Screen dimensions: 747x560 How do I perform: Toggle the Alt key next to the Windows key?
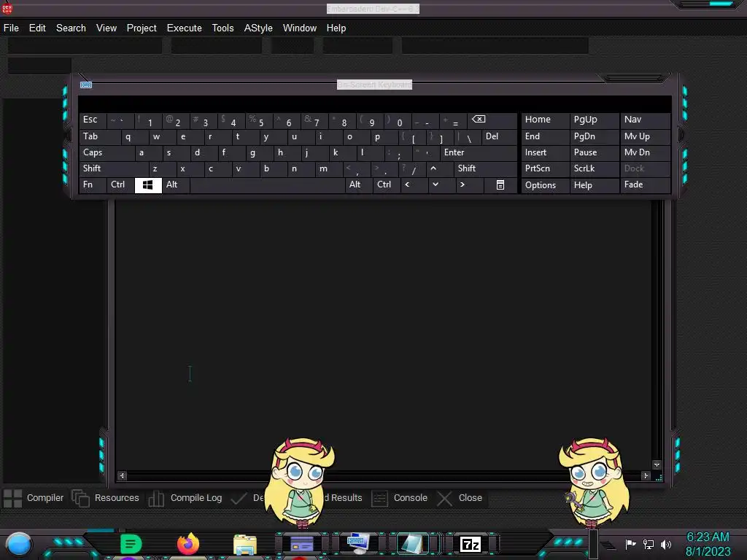(x=176, y=184)
